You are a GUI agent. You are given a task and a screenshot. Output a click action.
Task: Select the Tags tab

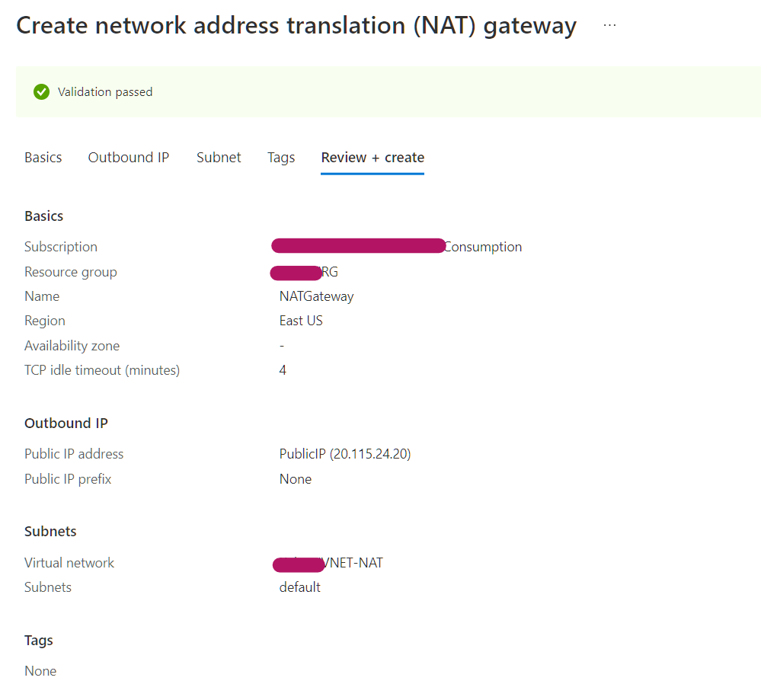coord(281,158)
